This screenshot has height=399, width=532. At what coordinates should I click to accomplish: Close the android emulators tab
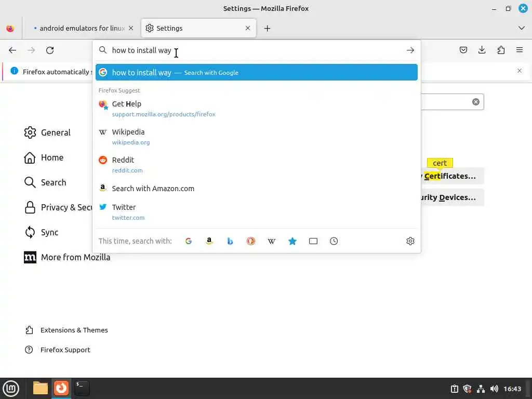pos(131,28)
